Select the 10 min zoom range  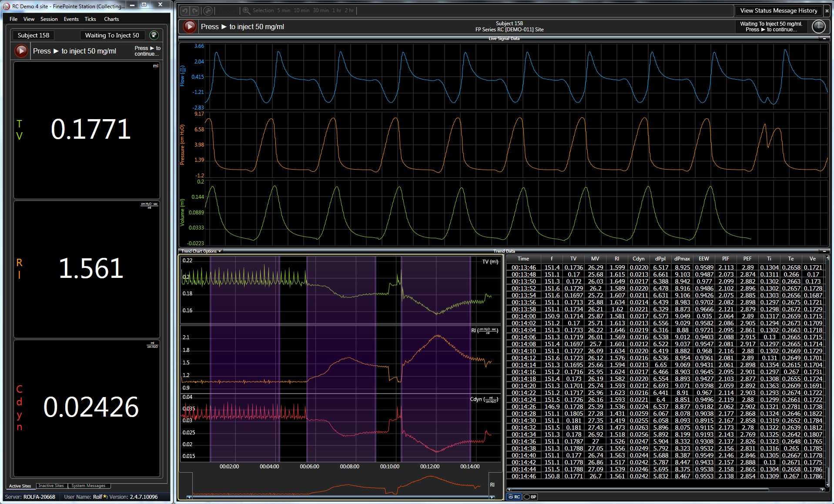click(301, 10)
